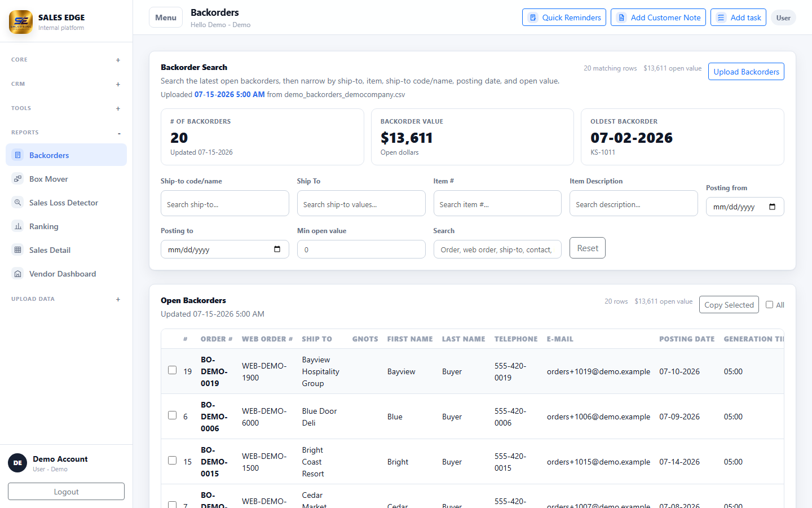Screen dimensions: 812x508
Task: Click the Backorder Value card $13,611
Action: [x=472, y=137]
